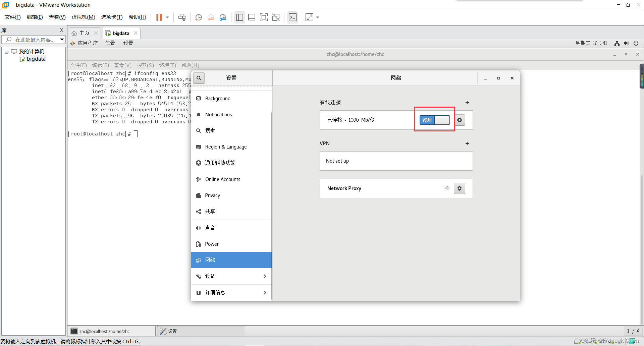Open the GNOME 位置 menu
Viewport: 644px width, 346px height.
tap(110, 43)
